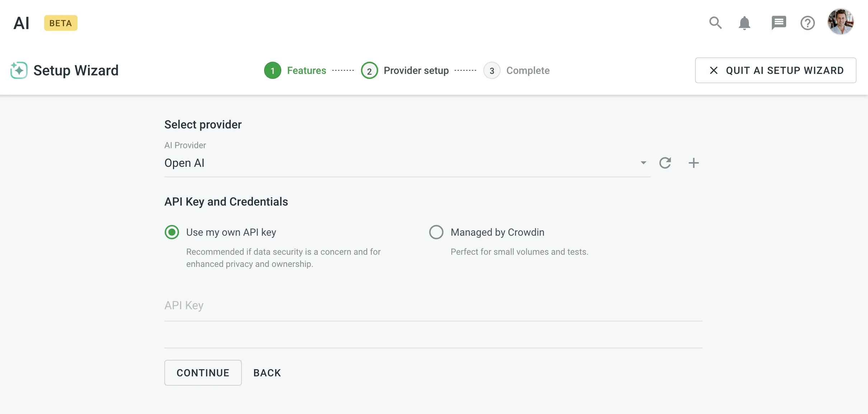
Task: Click the Setup Wizard sparkle icon
Action: point(19,70)
